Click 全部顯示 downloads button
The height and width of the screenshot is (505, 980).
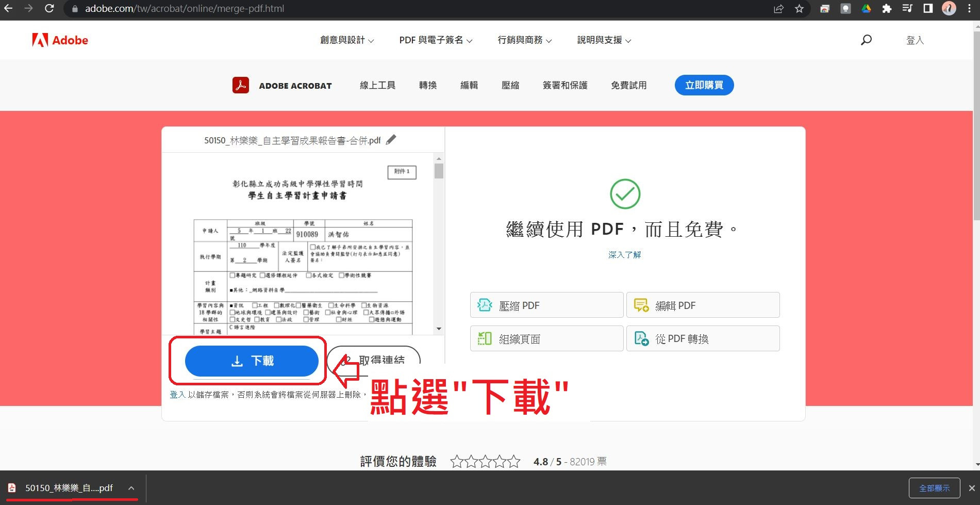click(934, 488)
